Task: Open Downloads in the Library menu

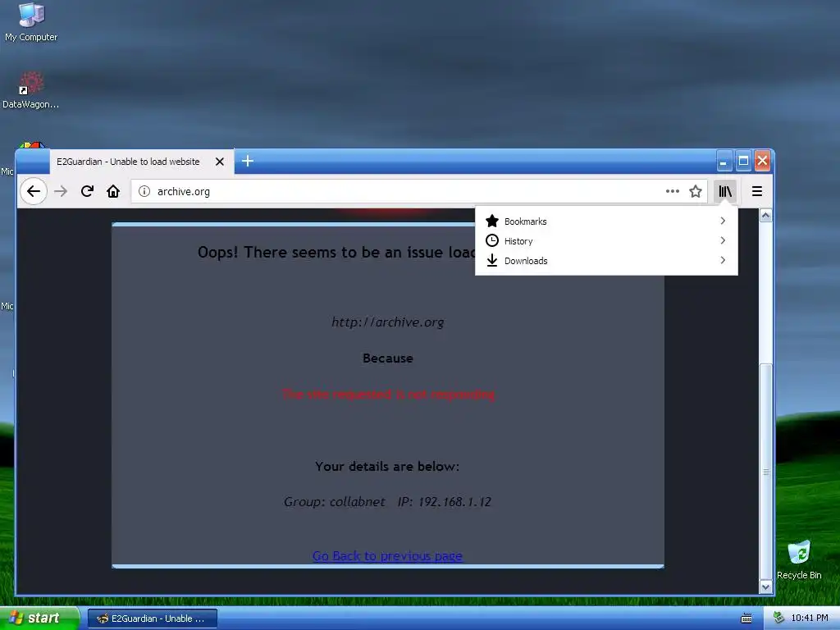Action: pyautogui.click(x=606, y=261)
